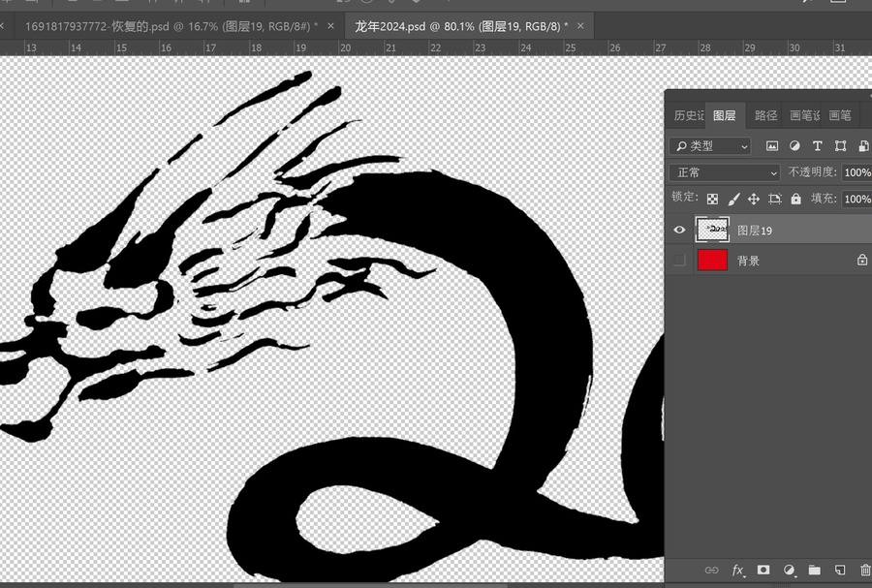Create a new layer group folder

click(x=814, y=570)
